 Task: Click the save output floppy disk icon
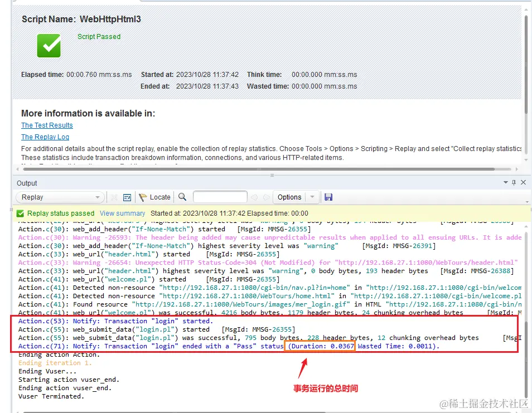(328, 197)
